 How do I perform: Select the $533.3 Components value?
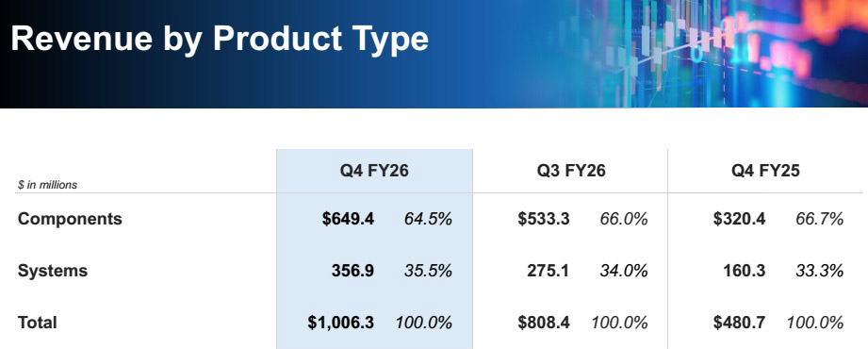544,219
